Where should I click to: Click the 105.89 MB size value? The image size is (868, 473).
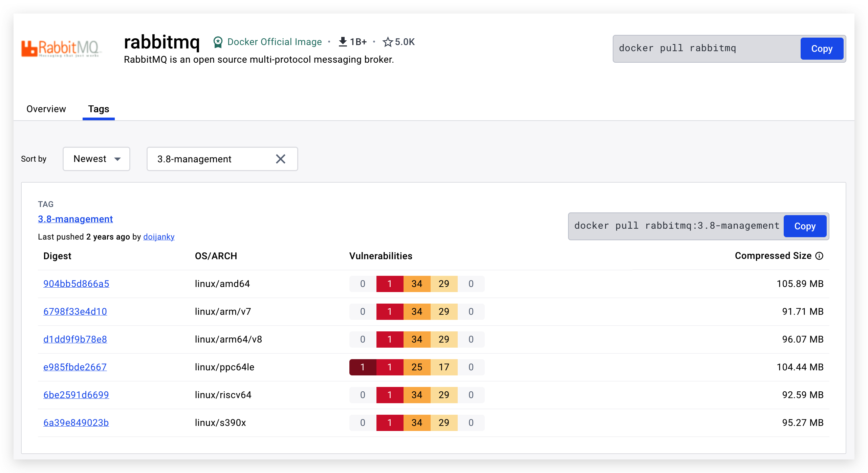pos(800,284)
